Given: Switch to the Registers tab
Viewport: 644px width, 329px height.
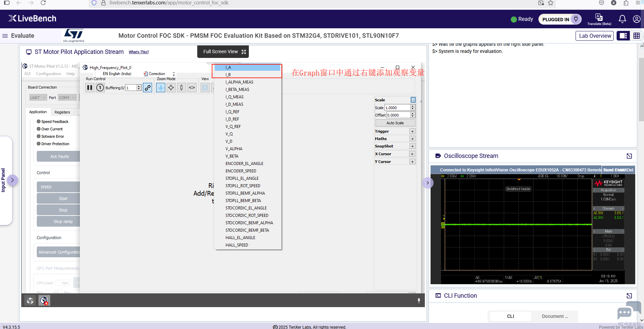Looking at the screenshot, I should (x=62, y=112).
